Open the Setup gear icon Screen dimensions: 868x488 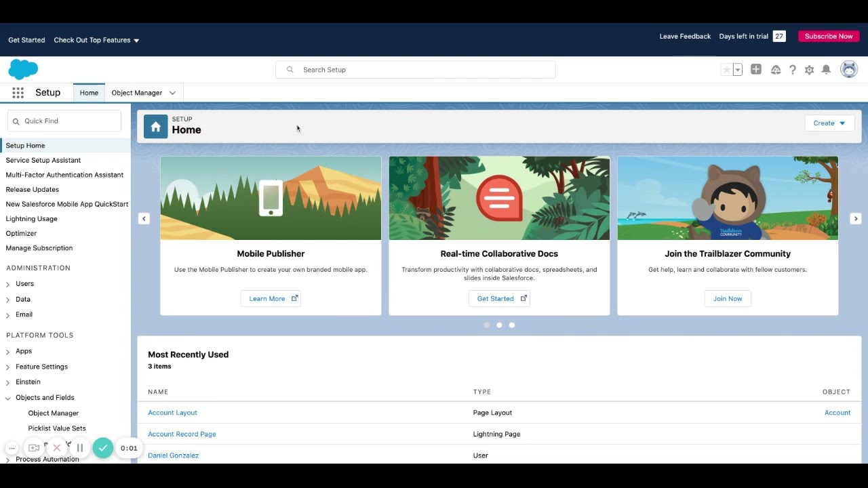point(809,70)
